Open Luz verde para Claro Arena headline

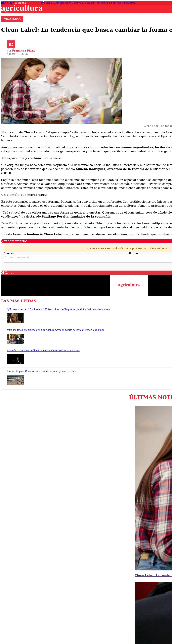[x=41, y=371]
